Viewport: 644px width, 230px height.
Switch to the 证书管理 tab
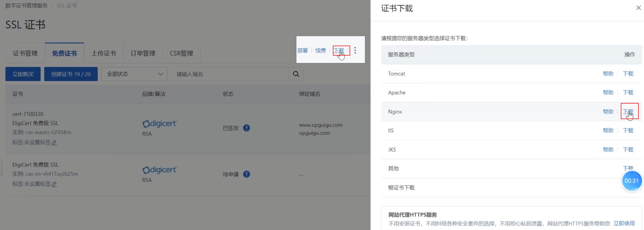[25, 53]
